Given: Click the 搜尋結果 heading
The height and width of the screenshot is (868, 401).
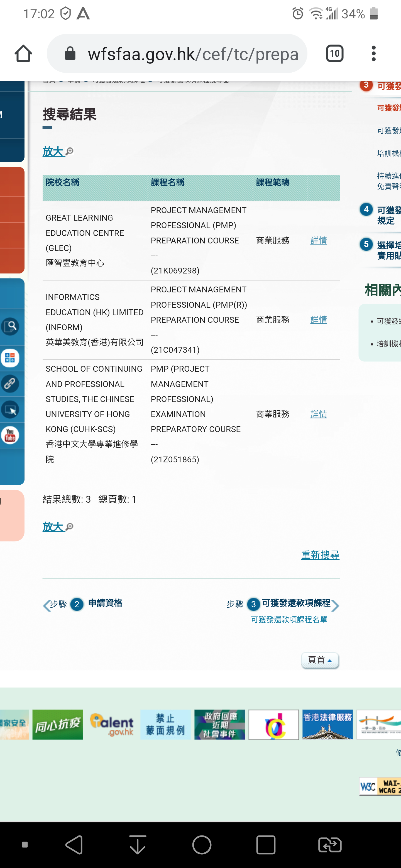Looking at the screenshot, I should [x=69, y=114].
